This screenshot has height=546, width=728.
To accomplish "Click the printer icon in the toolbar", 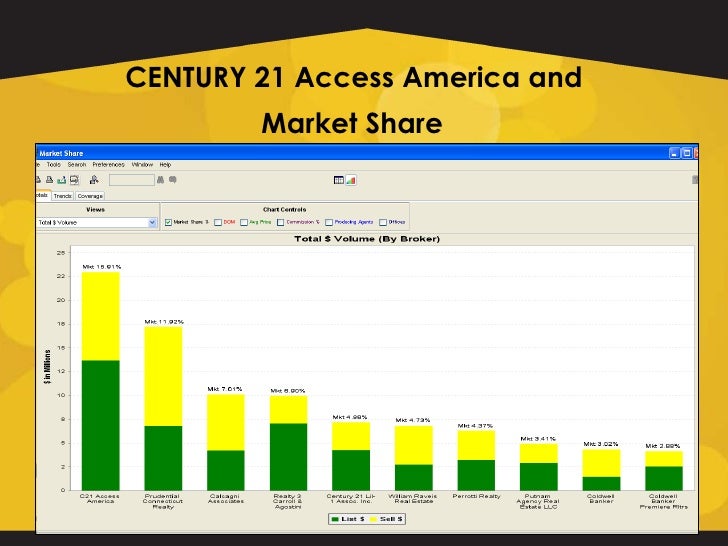I will [49, 180].
